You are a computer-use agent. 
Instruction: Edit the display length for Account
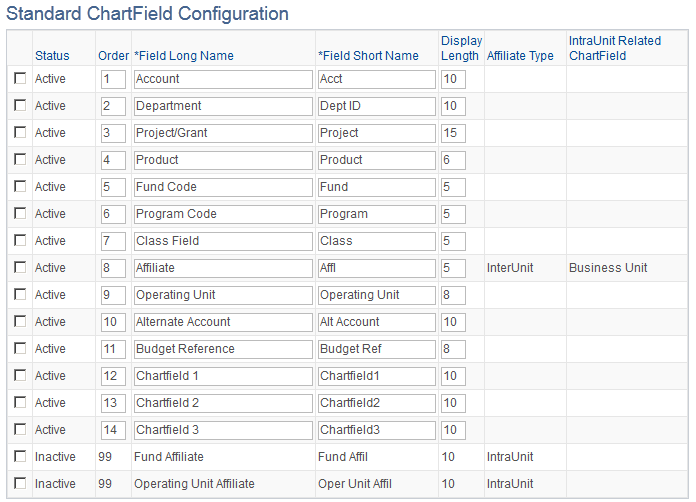[x=453, y=79]
